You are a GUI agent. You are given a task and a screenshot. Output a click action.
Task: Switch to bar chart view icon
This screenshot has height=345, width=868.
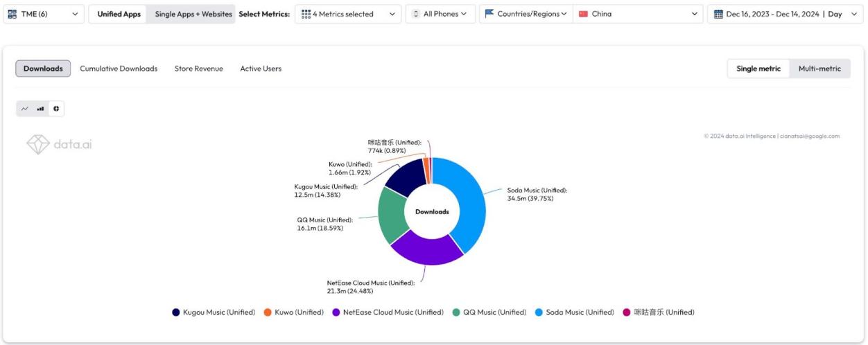point(40,109)
